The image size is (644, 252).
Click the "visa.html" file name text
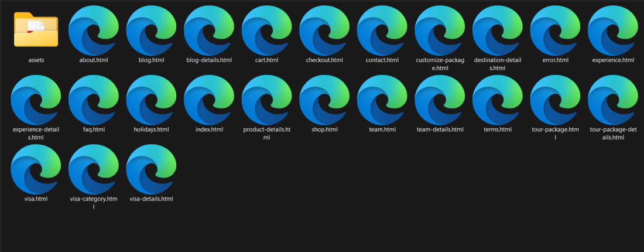(36, 199)
